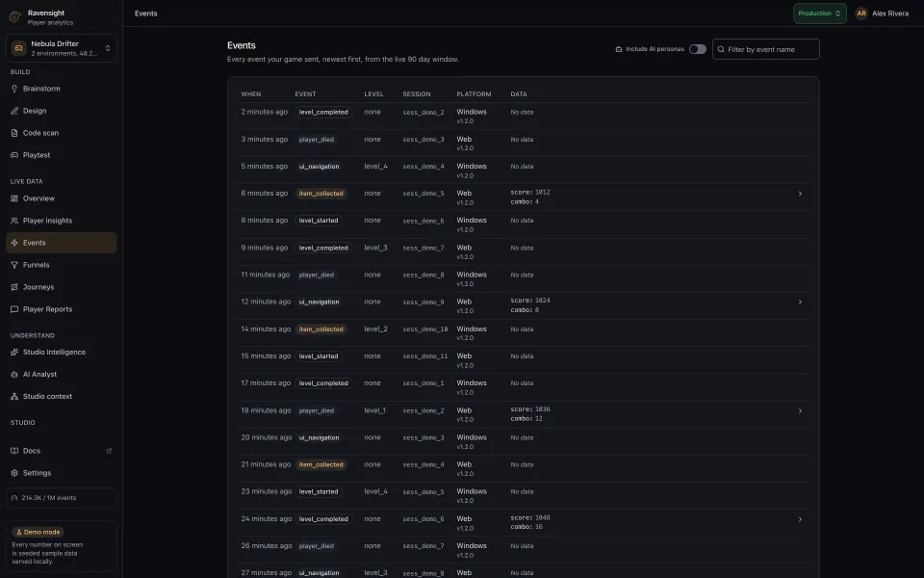The image size is (924, 578).
Task: Open Settings in the sidebar
Action: [x=62, y=473]
